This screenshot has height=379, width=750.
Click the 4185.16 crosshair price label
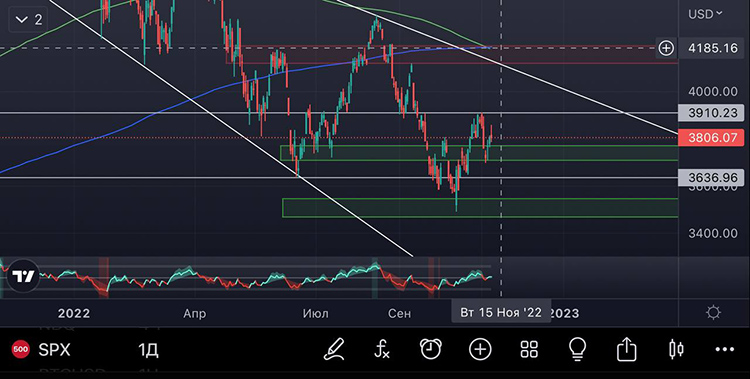coord(712,48)
